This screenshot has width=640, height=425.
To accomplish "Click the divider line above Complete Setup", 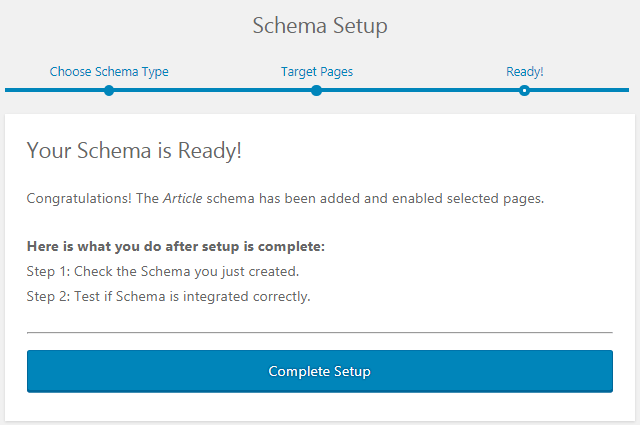I will [x=320, y=332].
